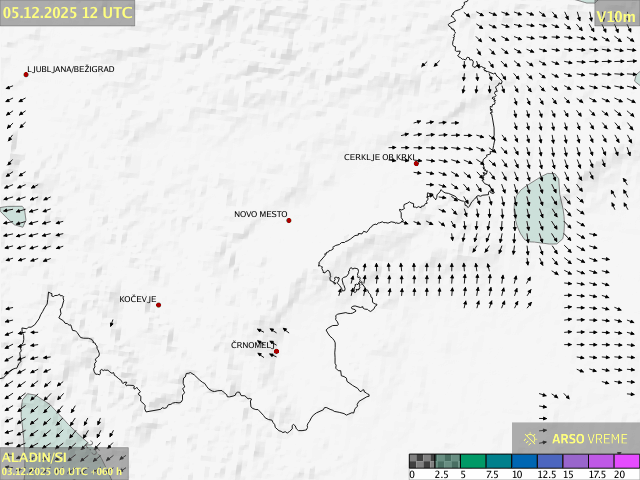Select the Novo Mesto station marker
This screenshot has width=640, height=480.
[289, 220]
